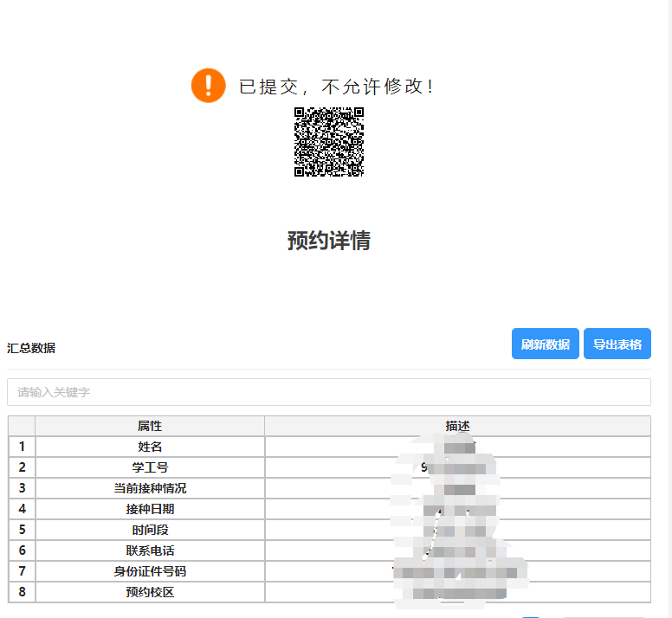
Task: Click row number 8 in table
Action: [x=22, y=592]
